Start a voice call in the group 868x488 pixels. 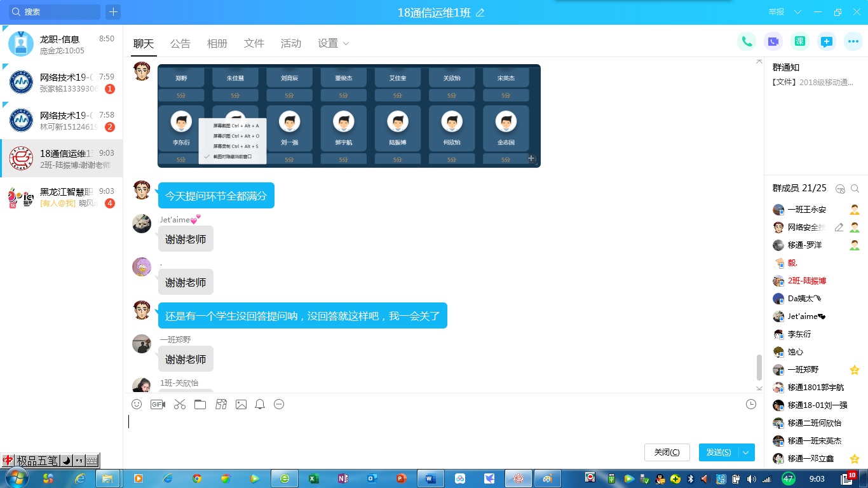(x=747, y=42)
